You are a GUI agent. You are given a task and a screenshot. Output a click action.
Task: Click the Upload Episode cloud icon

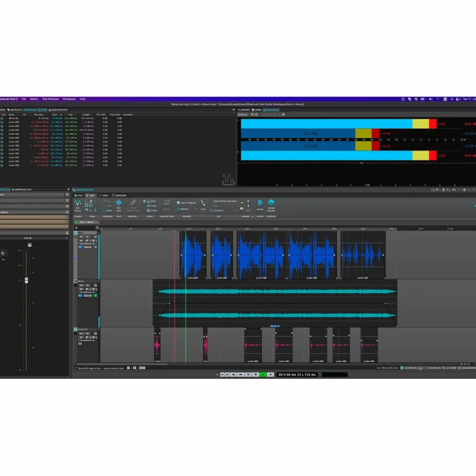coord(271,203)
